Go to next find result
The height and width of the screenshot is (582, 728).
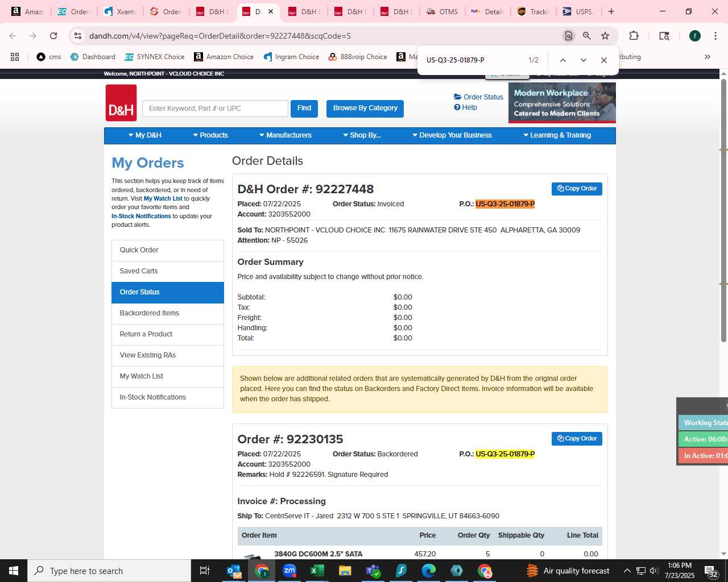(583, 60)
